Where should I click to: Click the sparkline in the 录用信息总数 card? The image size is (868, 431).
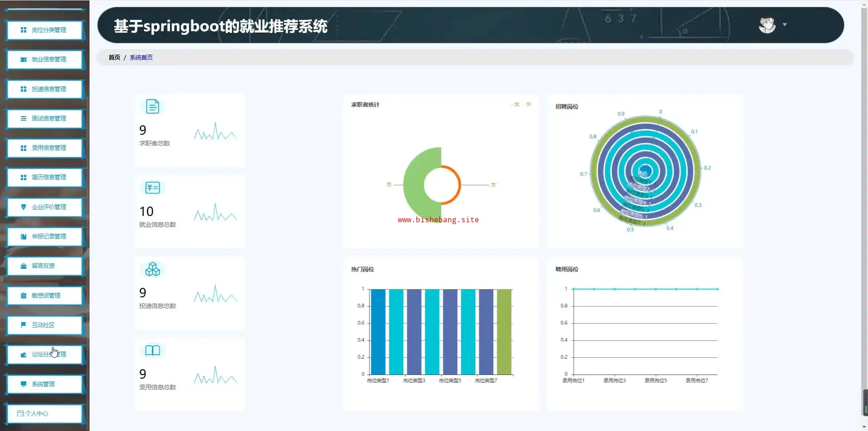coord(215,375)
